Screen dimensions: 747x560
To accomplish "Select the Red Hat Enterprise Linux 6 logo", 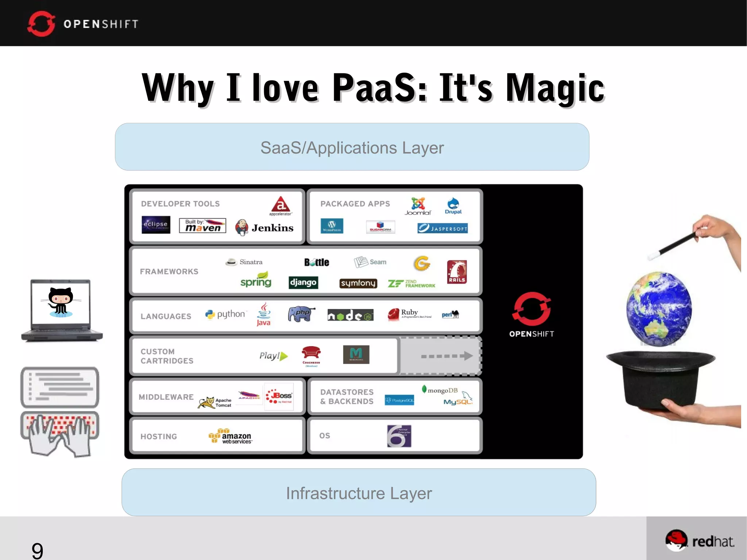I will 399,436.
